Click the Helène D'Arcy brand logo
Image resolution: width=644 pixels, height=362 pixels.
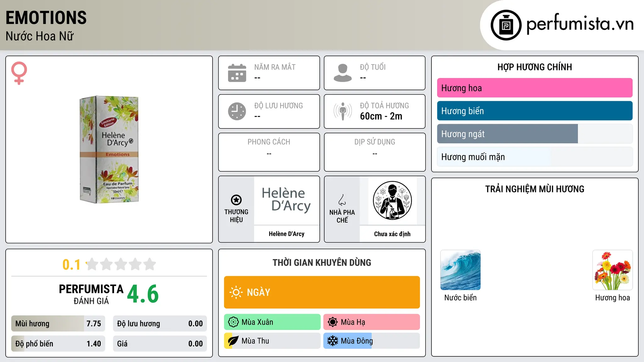(x=286, y=200)
